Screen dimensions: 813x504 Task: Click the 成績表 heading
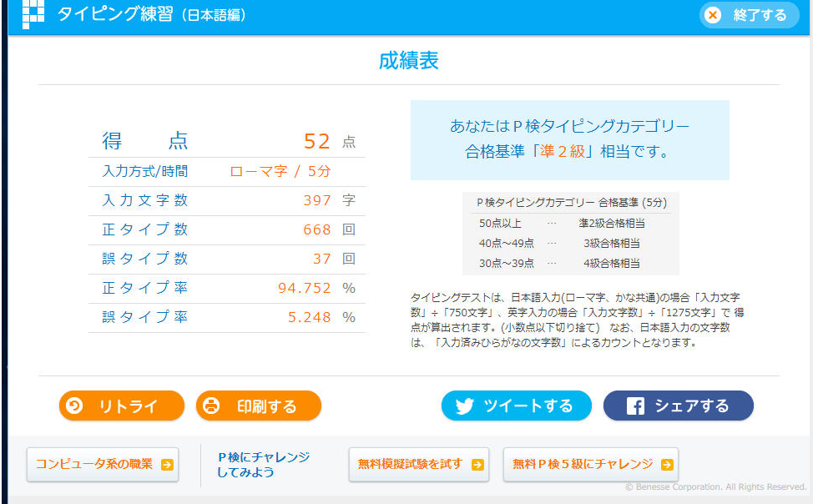tap(408, 61)
